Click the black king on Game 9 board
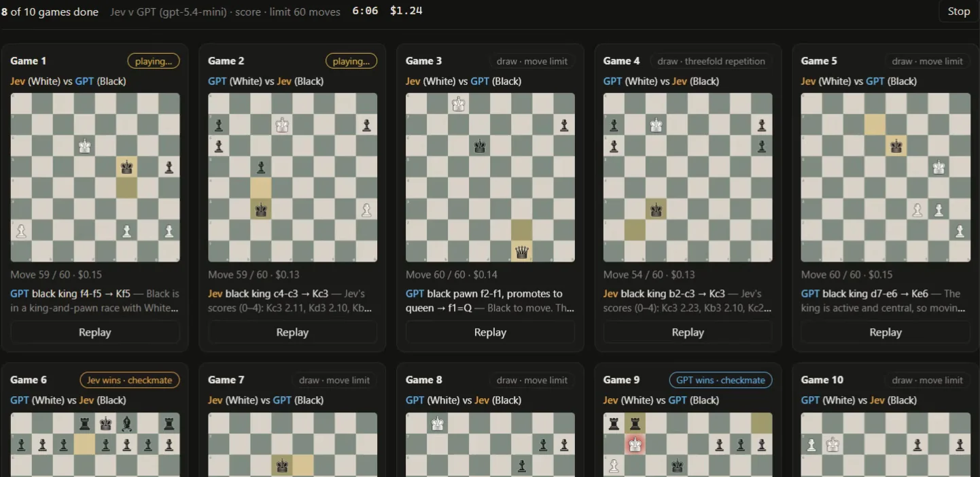Image resolution: width=980 pixels, height=477 pixels. coord(678,466)
